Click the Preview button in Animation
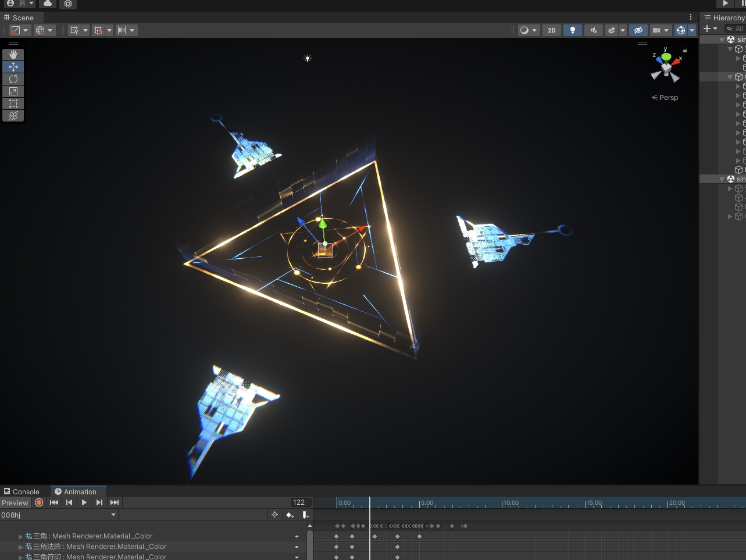746x560 pixels. click(x=15, y=503)
